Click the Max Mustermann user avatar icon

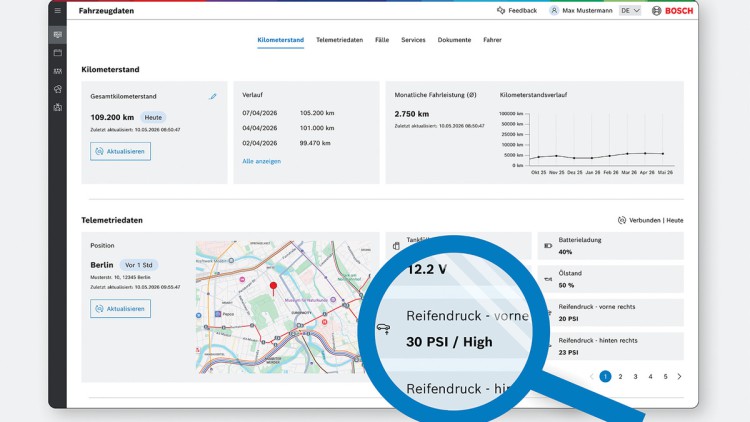(x=554, y=11)
